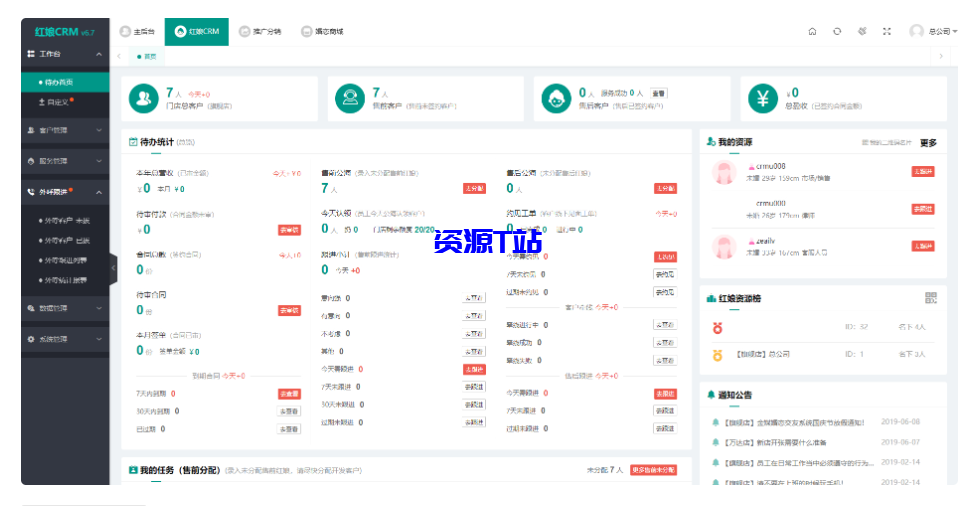Open 外呼客户 未跟 sidebar item
Viewport: 976px width, 506px height.
point(65,220)
